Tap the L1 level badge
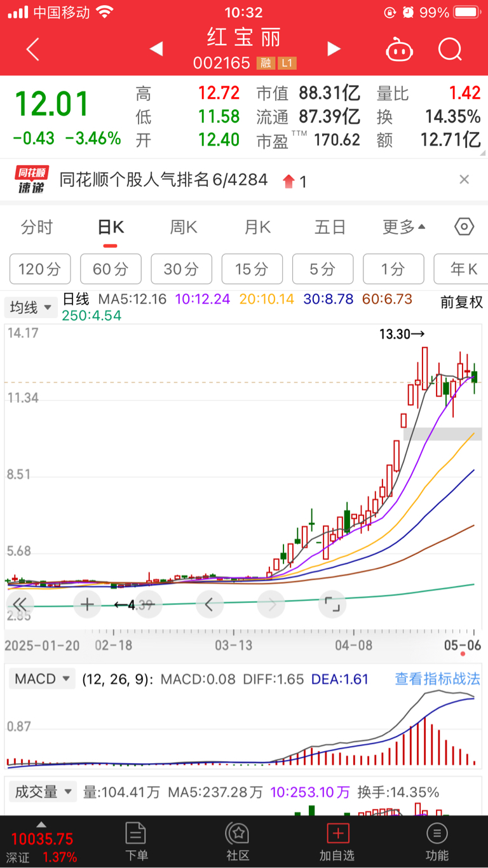 click(287, 64)
